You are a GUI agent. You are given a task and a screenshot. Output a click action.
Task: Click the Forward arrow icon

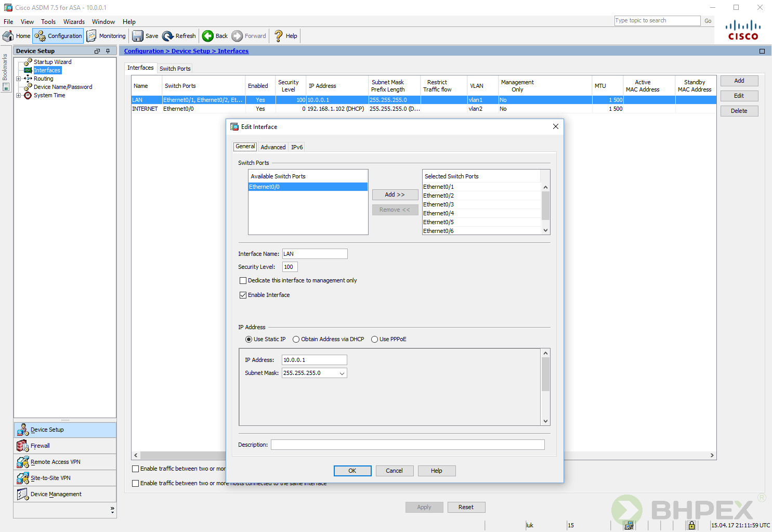click(x=237, y=36)
